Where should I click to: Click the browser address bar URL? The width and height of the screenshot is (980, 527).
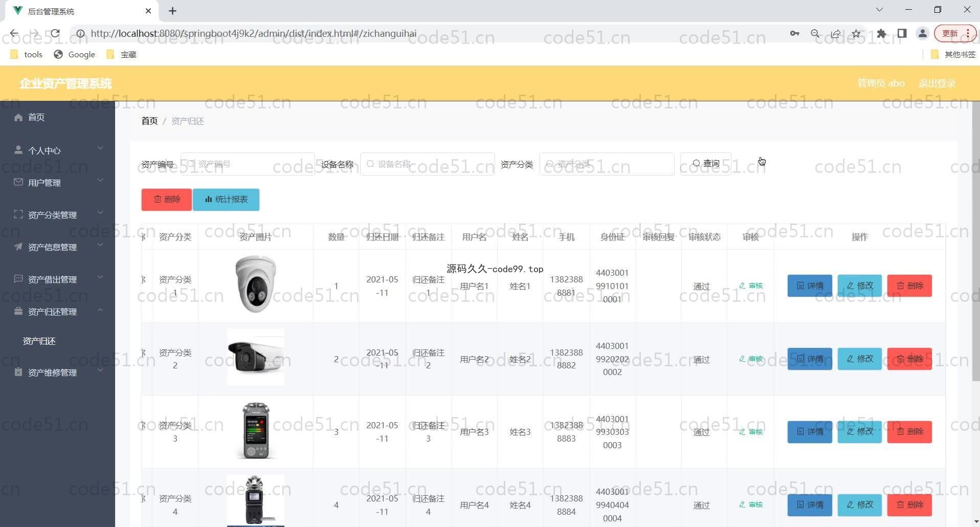(x=254, y=34)
